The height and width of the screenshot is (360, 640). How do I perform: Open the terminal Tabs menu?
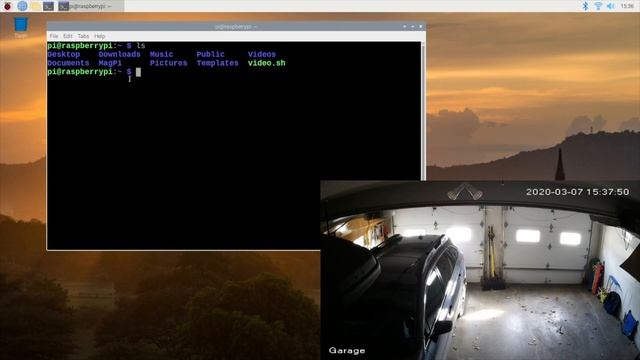tap(83, 36)
